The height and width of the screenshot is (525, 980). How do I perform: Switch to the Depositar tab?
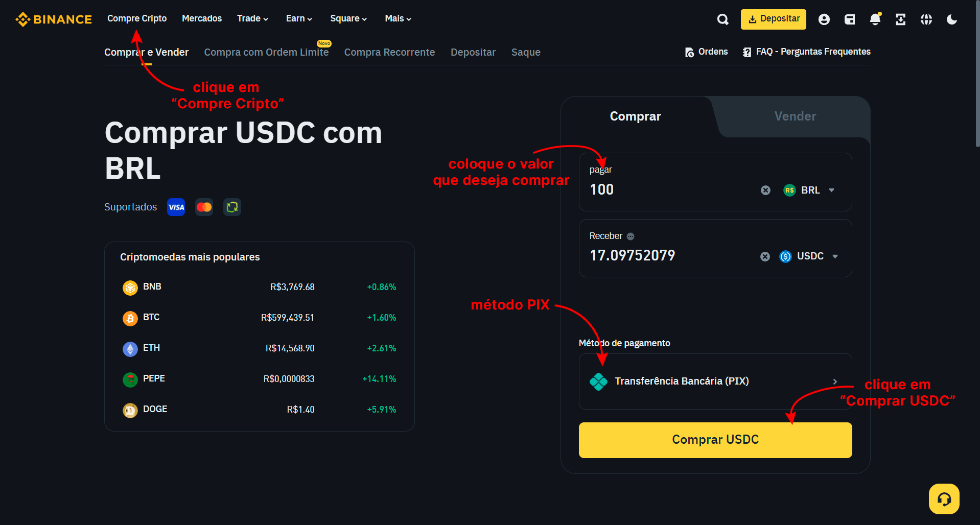pyautogui.click(x=473, y=52)
